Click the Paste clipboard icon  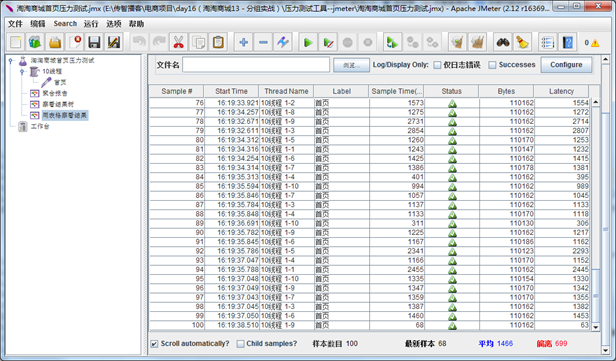[x=218, y=42]
